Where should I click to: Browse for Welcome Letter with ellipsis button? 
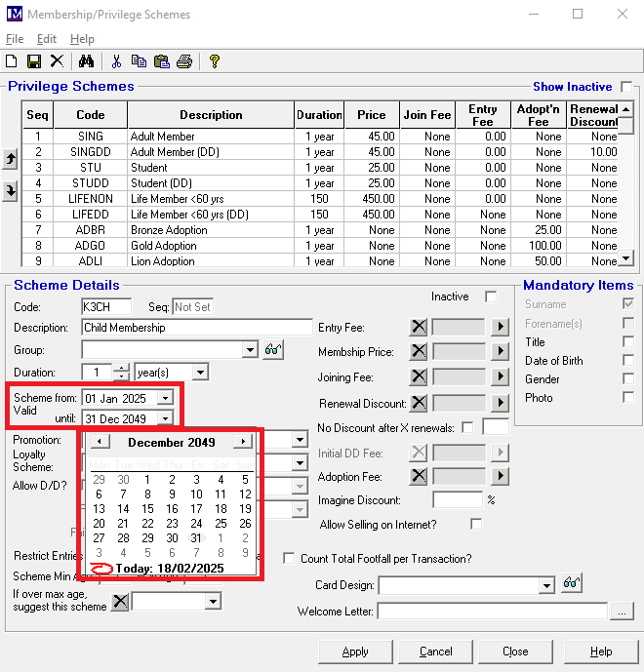[x=622, y=612]
